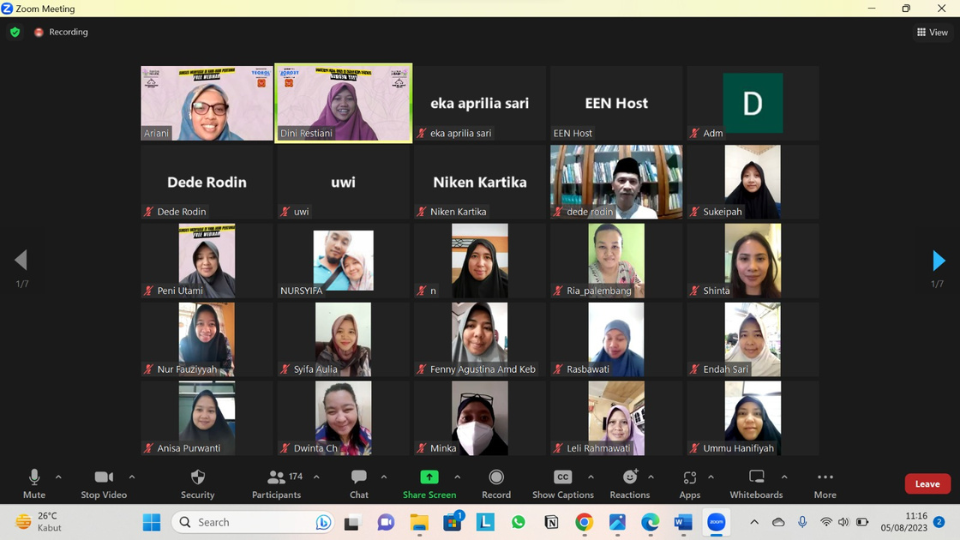Viewport: 960px width, 540px height.
Task: Click the Recording indicator
Action: click(61, 32)
